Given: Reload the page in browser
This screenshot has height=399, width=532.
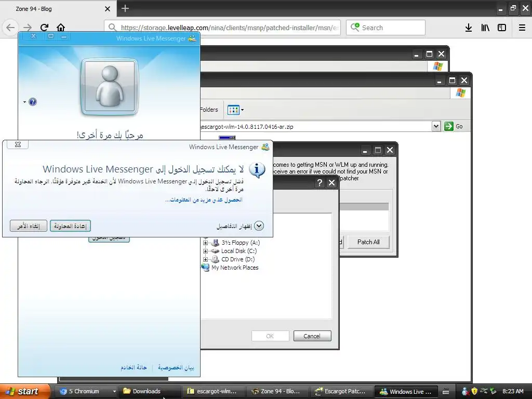Looking at the screenshot, I should tap(45, 28).
